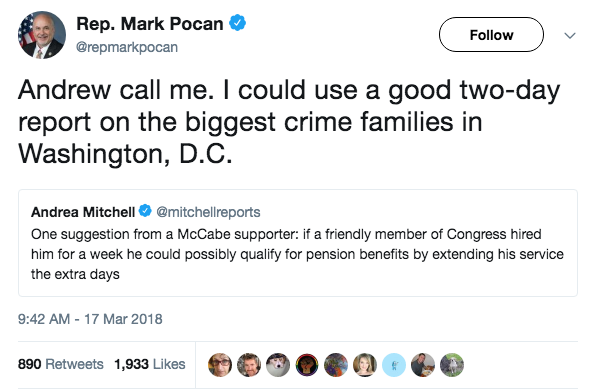
Task: Click the light blue default liker avatar
Action: point(394,365)
